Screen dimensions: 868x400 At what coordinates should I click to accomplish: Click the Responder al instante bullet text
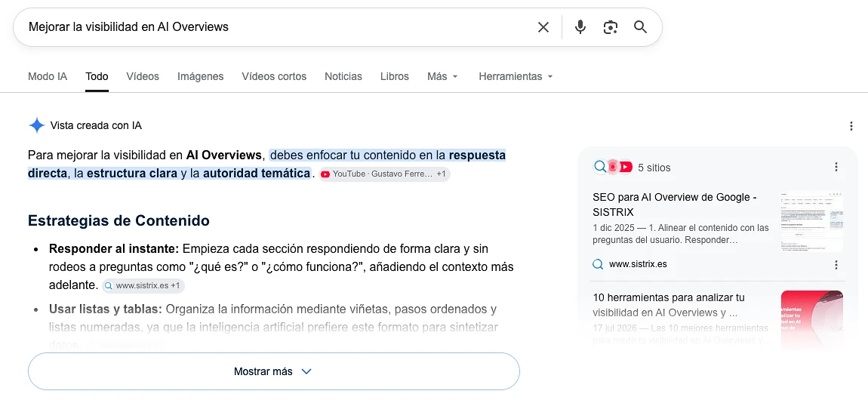pos(282,267)
